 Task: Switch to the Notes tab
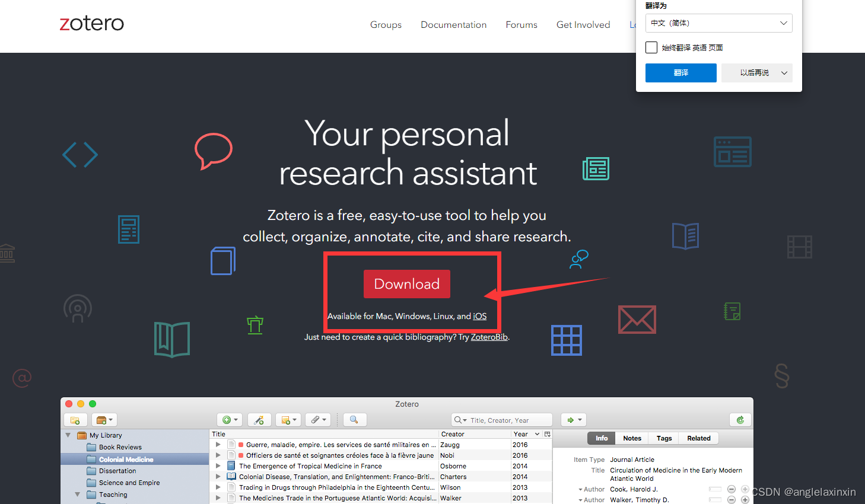pyautogui.click(x=632, y=438)
